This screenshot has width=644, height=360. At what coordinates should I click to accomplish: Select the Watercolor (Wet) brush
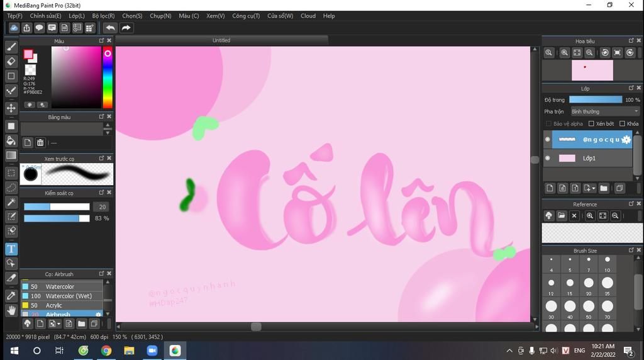point(62,296)
